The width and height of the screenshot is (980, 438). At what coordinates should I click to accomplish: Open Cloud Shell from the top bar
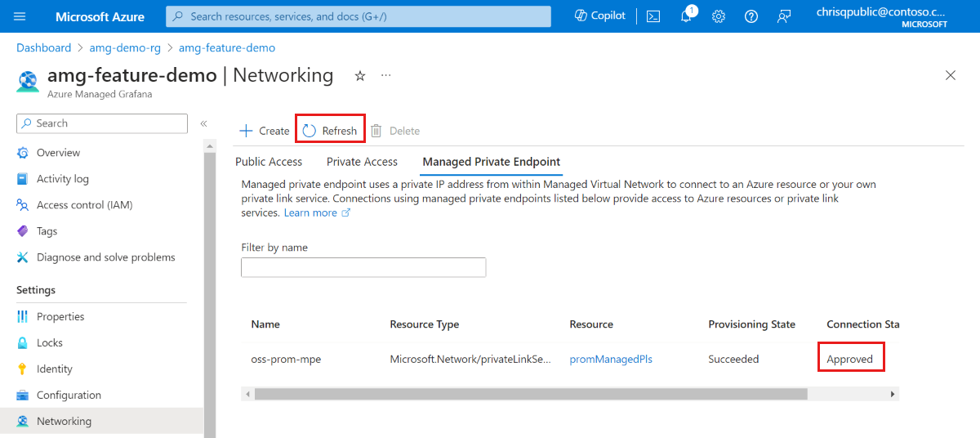click(653, 16)
